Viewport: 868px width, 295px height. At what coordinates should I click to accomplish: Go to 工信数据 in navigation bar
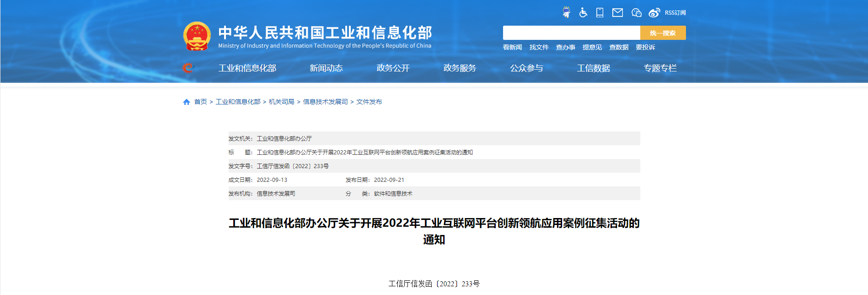click(593, 68)
